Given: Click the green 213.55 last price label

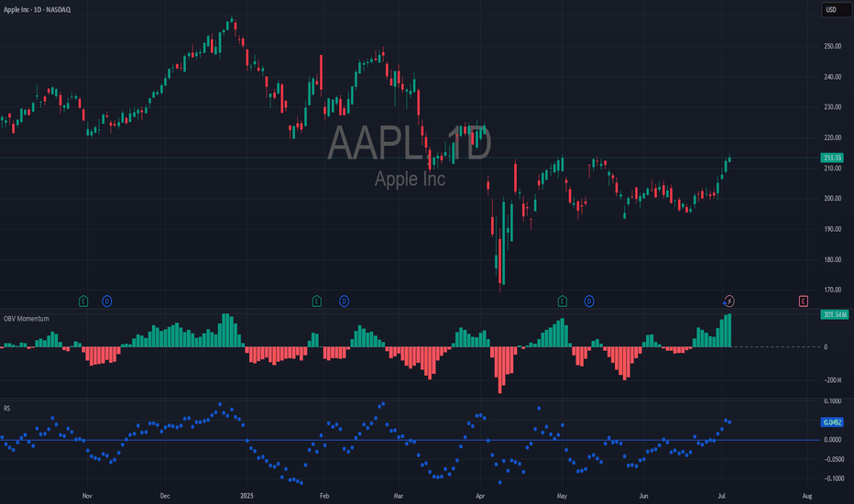Looking at the screenshot, I should pyautogui.click(x=832, y=158).
